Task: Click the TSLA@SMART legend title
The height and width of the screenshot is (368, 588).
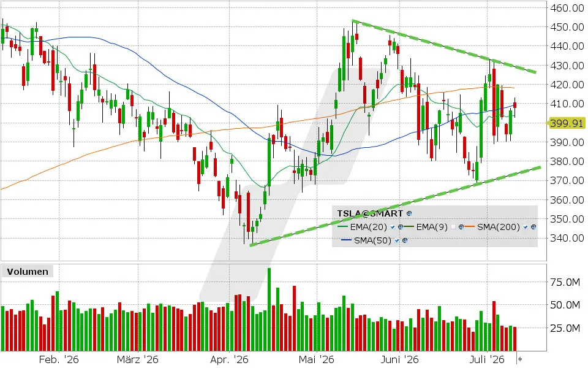Action: click(370, 213)
